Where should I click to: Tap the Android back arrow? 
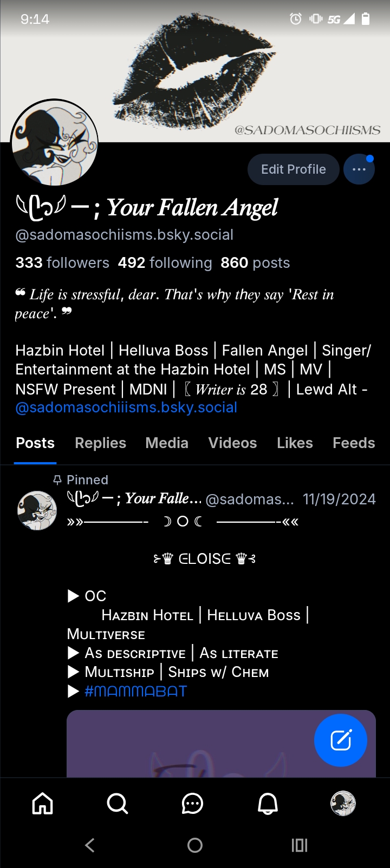(90, 845)
